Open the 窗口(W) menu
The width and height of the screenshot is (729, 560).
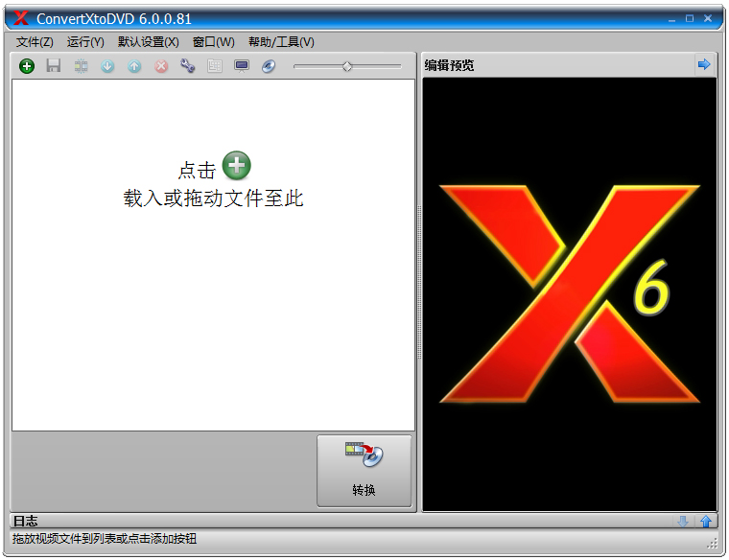click(214, 42)
